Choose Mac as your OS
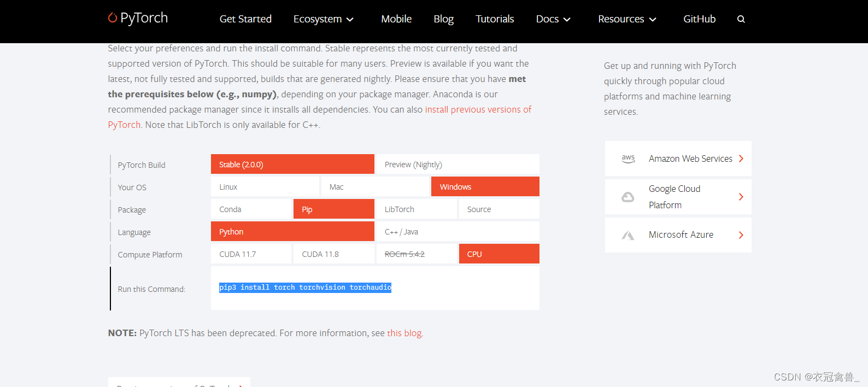The width and height of the screenshot is (868, 387). [375, 186]
